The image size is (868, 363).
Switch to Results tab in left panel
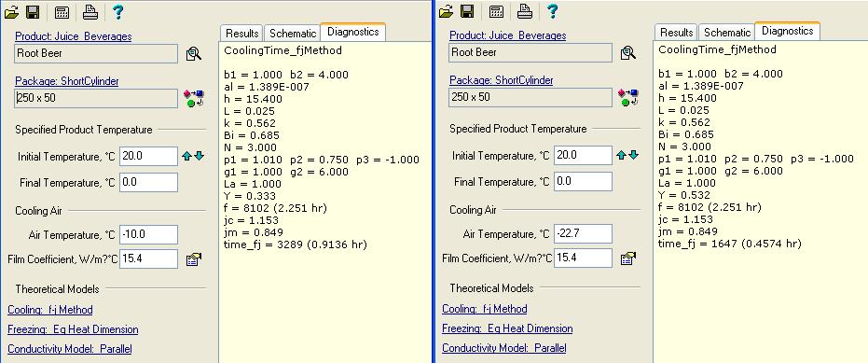pos(241,34)
